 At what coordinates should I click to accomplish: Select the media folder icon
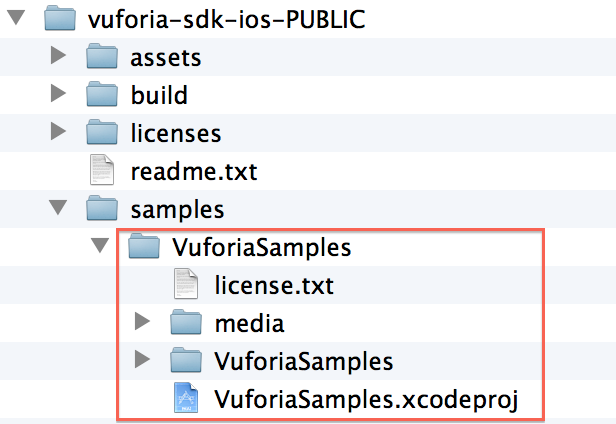tap(186, 322)
